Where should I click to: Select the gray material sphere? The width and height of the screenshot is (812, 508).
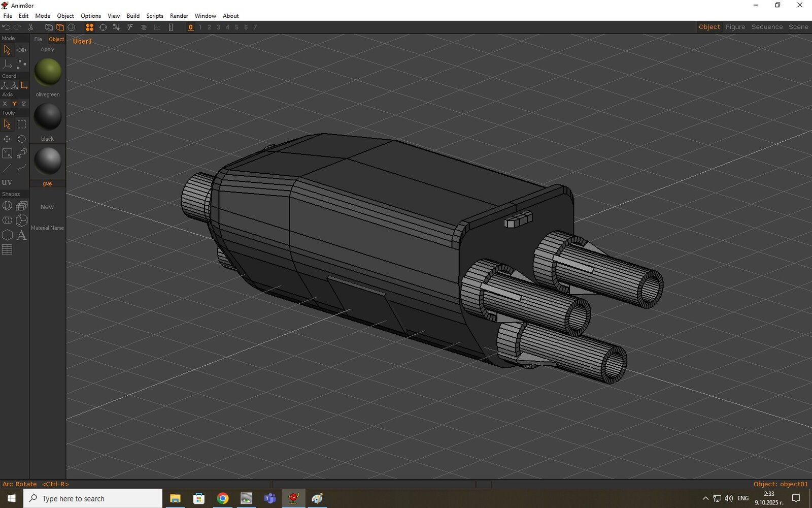pyautogui.click(x=48, y=161)
